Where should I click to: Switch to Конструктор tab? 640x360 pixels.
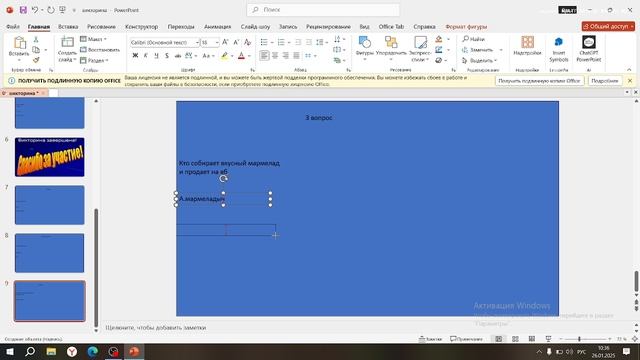141,27
